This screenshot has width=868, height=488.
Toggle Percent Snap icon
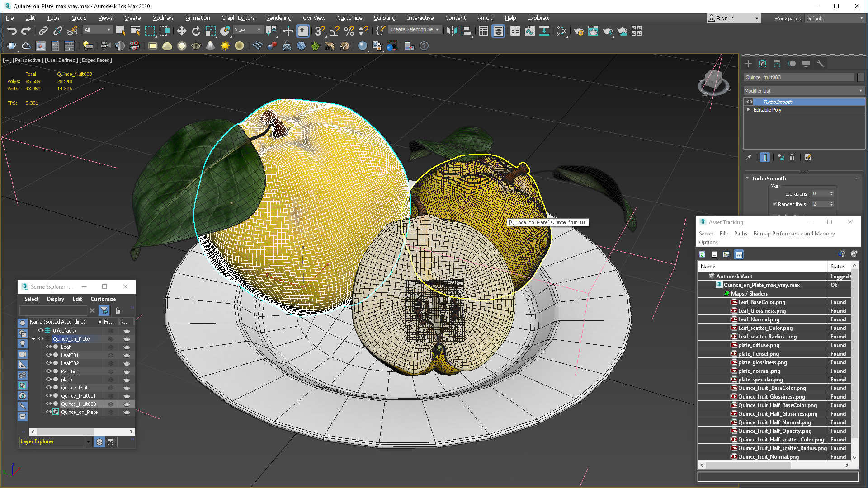(349, 31)
